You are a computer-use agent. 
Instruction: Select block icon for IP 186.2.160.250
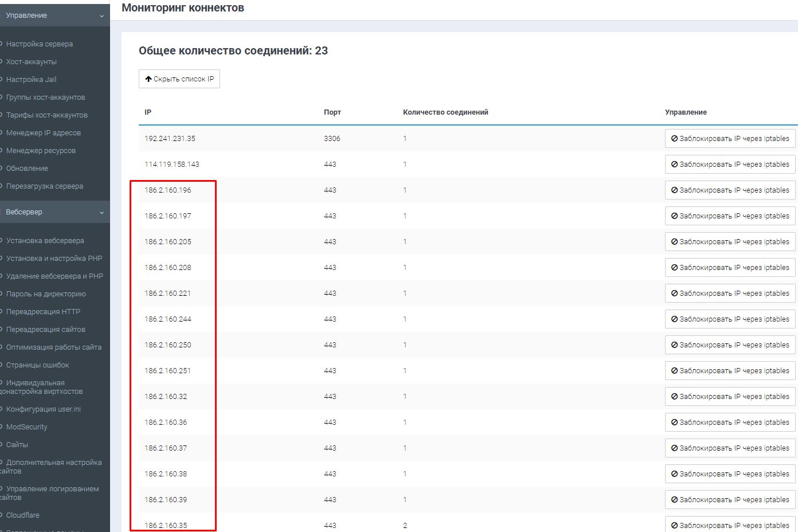click(675, 345)
